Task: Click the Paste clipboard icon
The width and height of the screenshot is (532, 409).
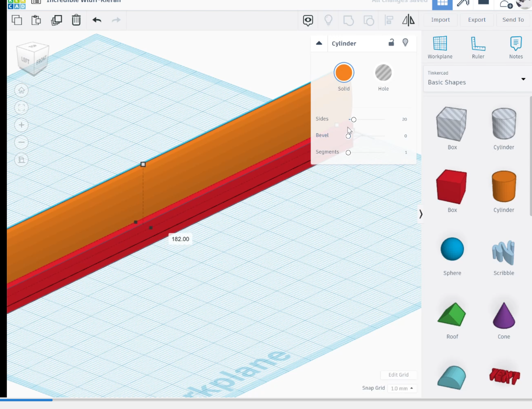Action: [36, 20]
